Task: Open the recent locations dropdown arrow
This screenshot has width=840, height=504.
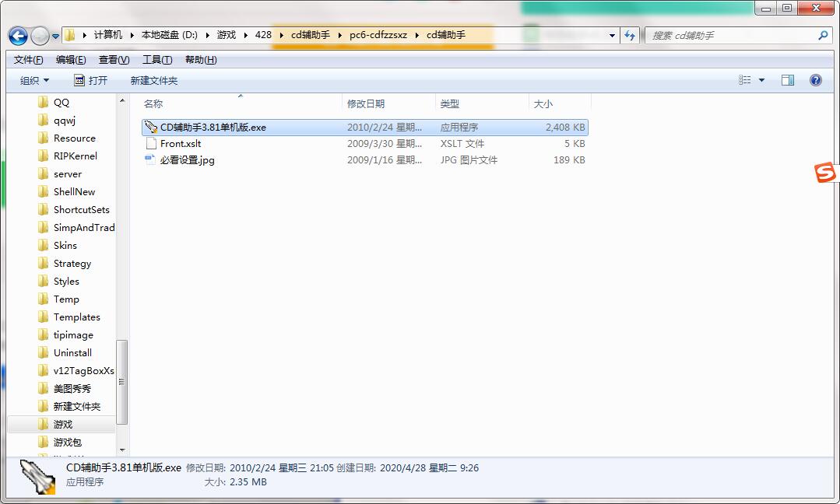Action: pos(56,36)
